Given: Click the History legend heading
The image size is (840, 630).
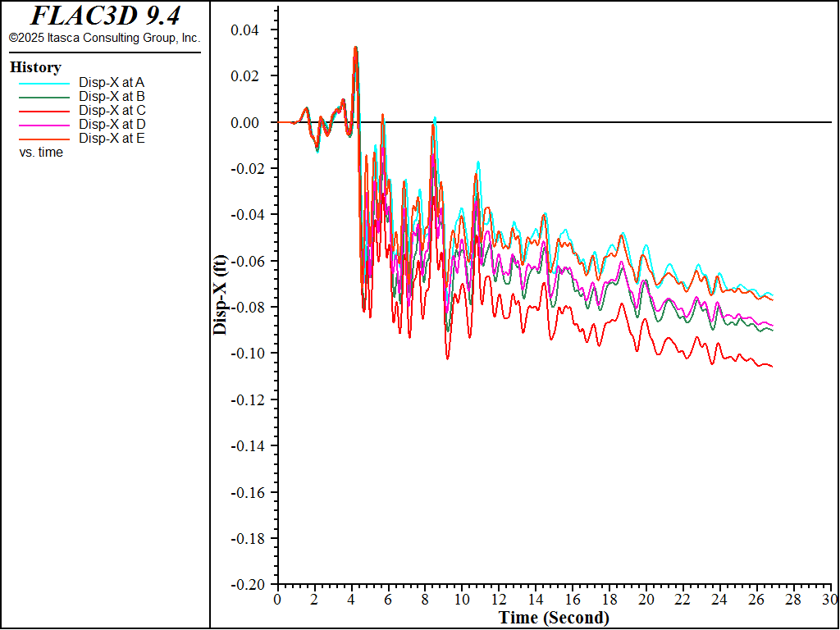Looking at the screenshot, I should coord(35,67).
